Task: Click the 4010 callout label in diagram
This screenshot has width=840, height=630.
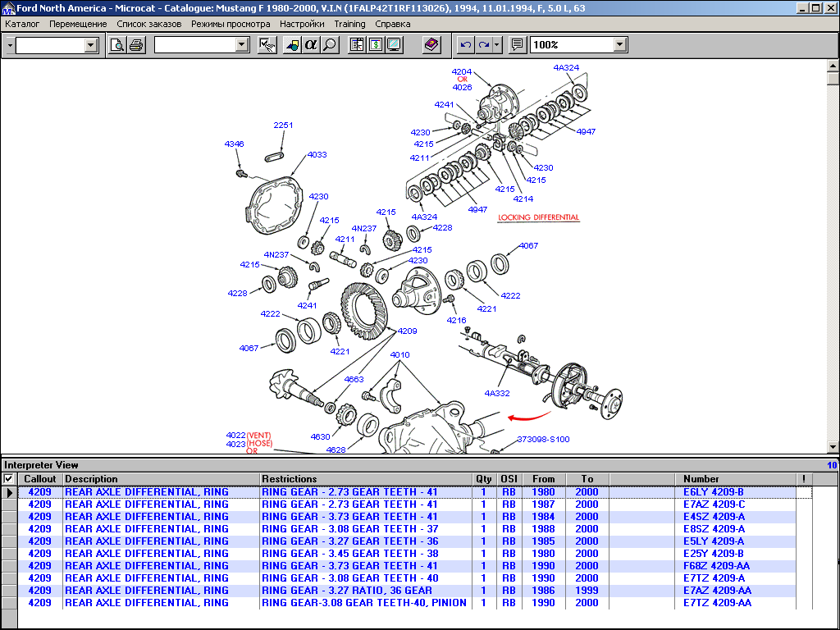Action: click(x=399, y=354)
